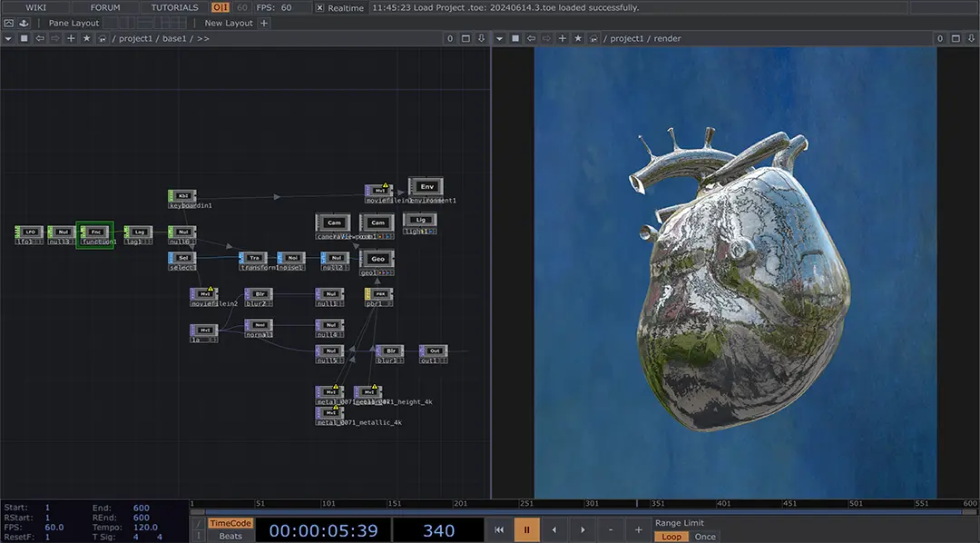Click the frame counter showing 340
Viewport: 980px width, 543px height.
(439, 530)
